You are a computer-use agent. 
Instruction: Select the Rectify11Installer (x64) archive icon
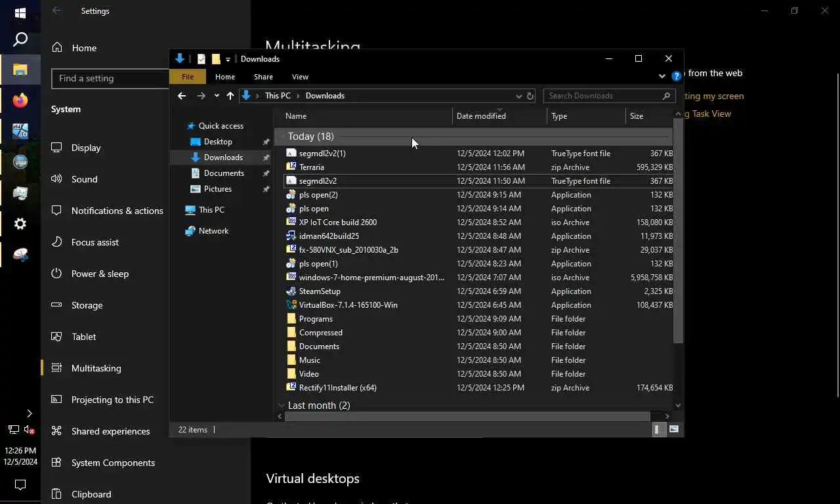pos(291,387)
